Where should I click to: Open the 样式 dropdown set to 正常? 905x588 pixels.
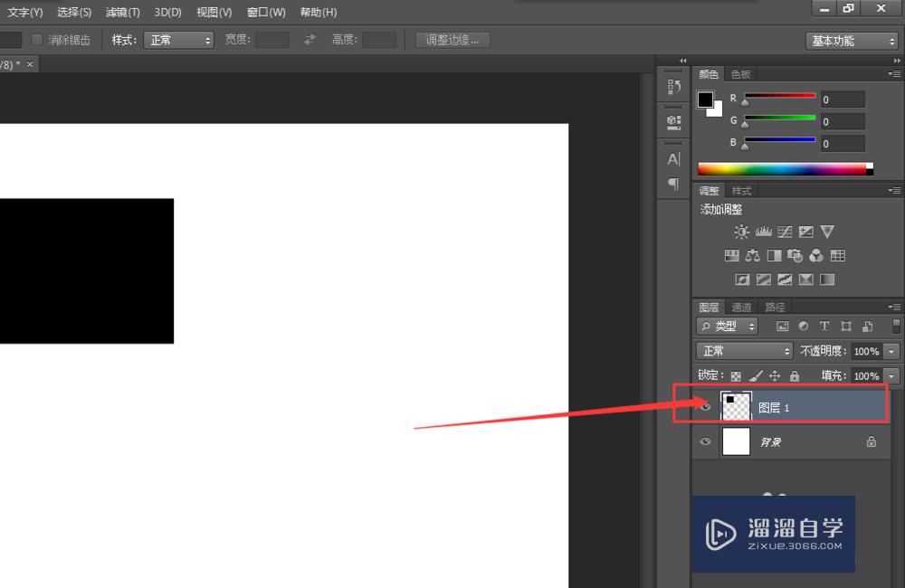[x=178, y=40]
